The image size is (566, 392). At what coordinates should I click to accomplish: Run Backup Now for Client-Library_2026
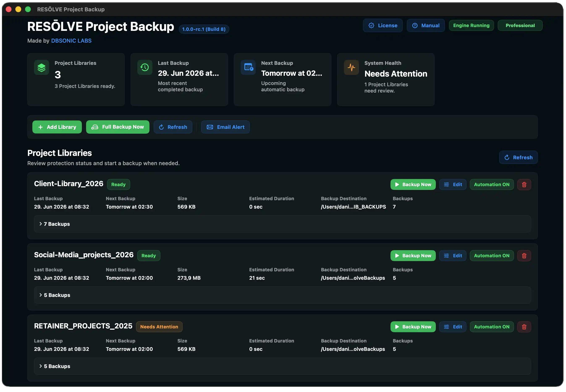[413, 184]
